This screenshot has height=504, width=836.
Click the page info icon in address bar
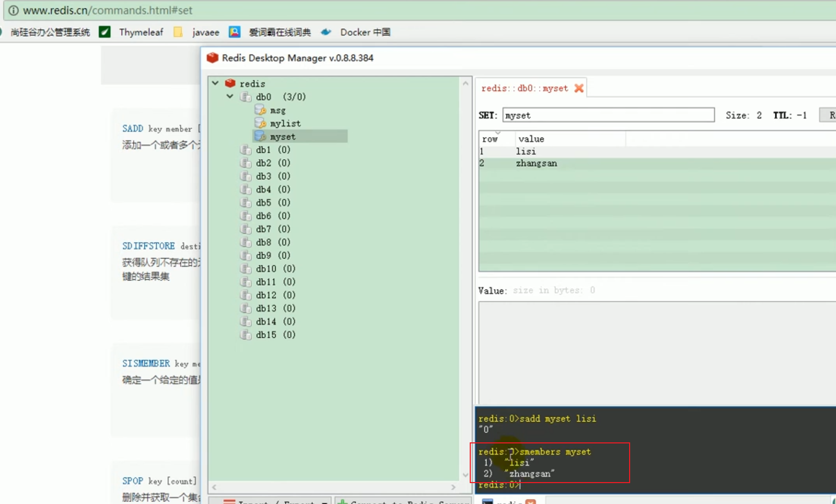[x=13, y=9]
